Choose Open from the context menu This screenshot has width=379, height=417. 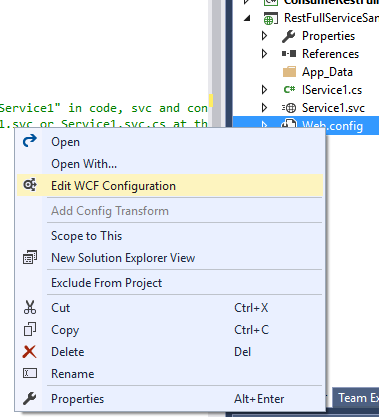click(x=170, y=142)
